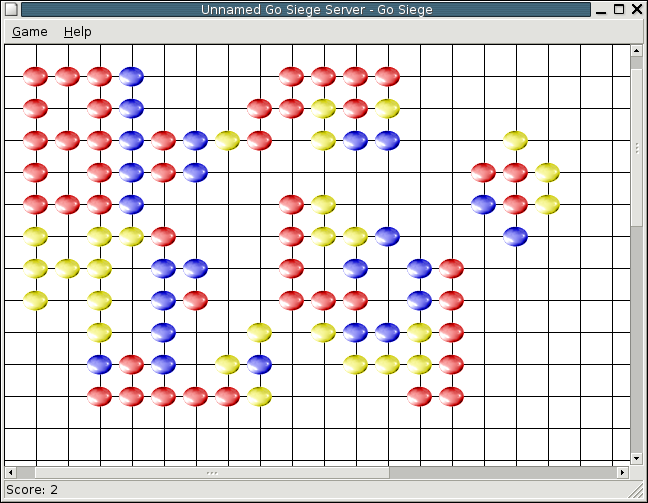Click the horizontal scrollbar left arrow
This screenshot has height=503, width=648.
(11, 471)
